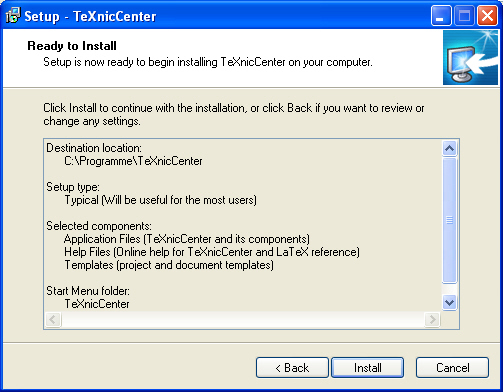Click the Start Menu folder TeXnicCenter entry

coord(97,304)
